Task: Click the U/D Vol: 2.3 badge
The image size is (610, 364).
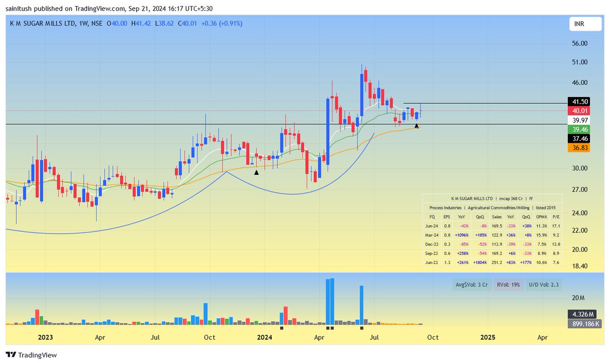Action: coord(543,285)
